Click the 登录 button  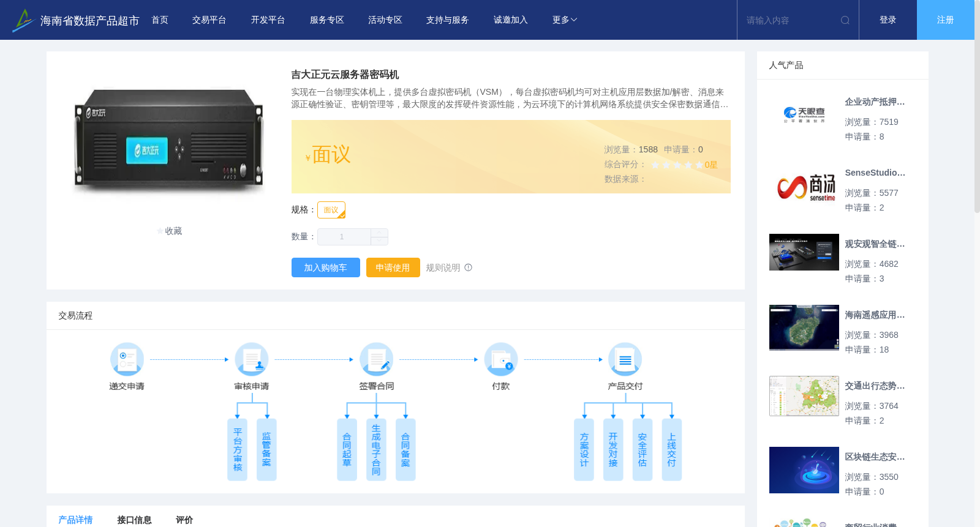click(888, 20)
